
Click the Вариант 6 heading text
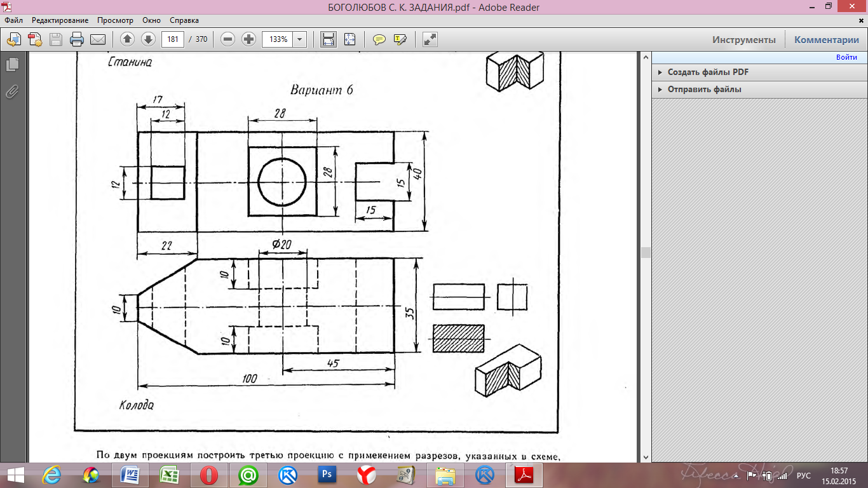322,90
